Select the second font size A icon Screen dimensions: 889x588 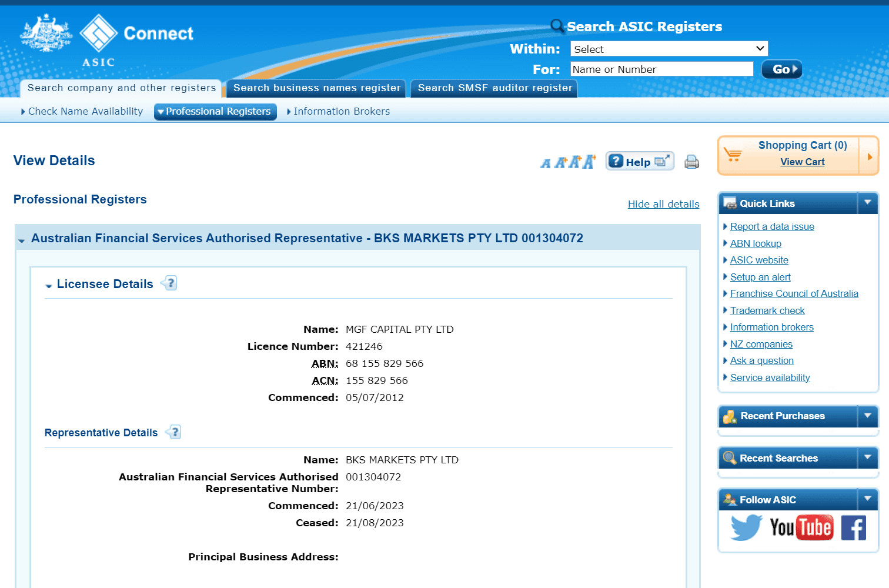pos(560,162)
